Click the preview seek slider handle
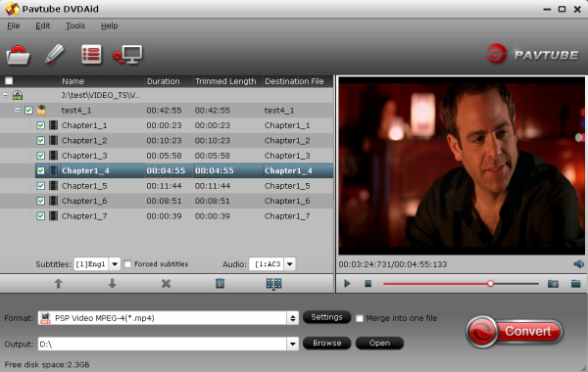 (490, 284)
